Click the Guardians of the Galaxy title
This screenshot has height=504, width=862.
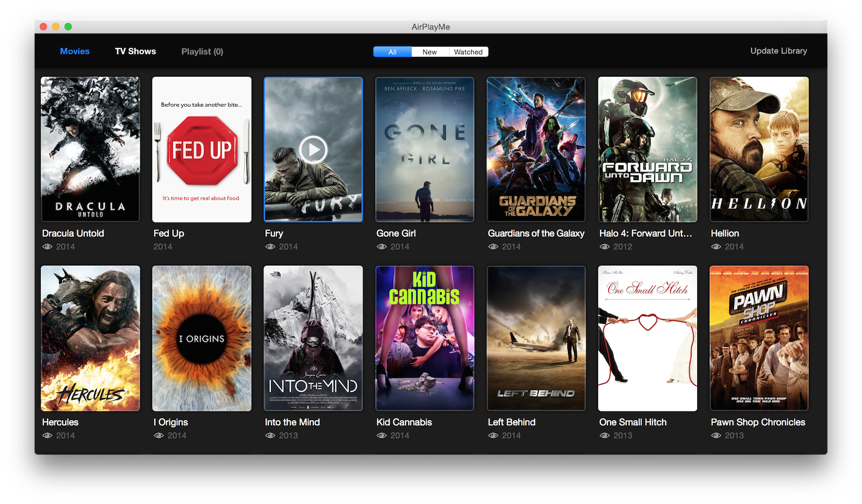536,234
